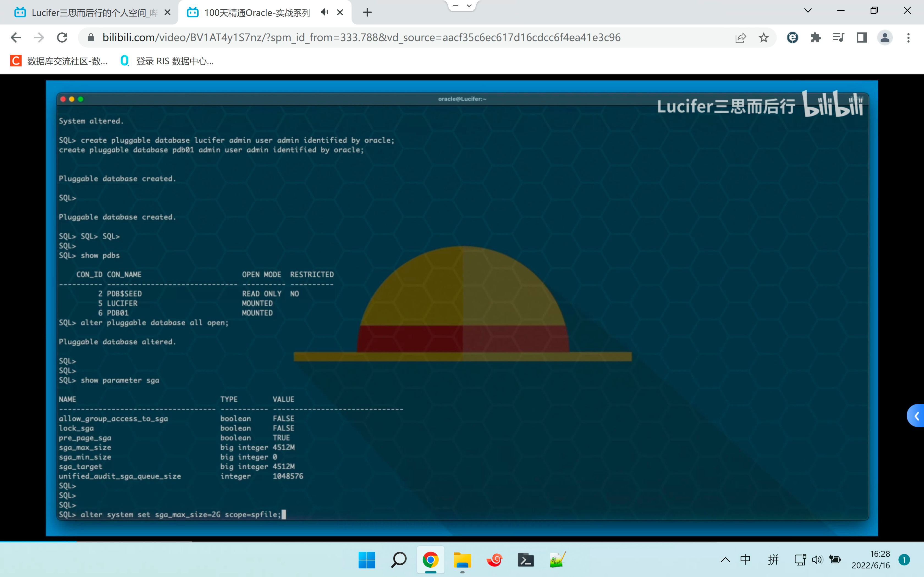Image resolution: width=924 pixels, height=577 pixels.
Task: Open the Chrome profile avatar
Action: coord(885,37)
